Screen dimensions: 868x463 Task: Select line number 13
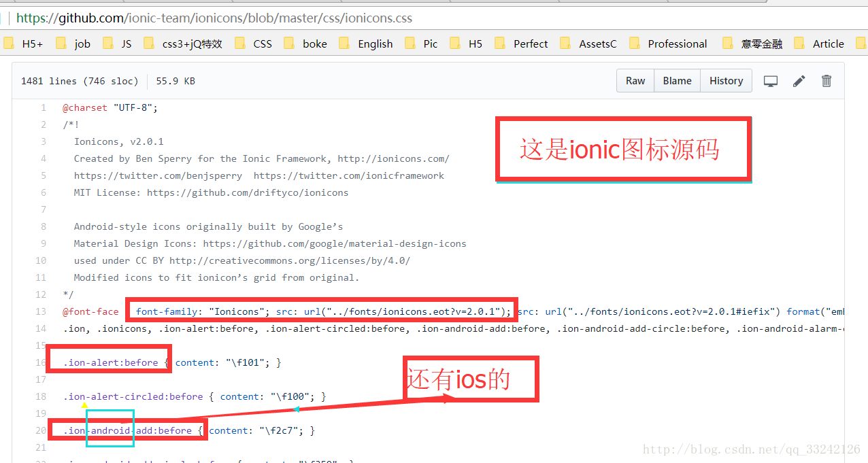click(x=41, y=311)
